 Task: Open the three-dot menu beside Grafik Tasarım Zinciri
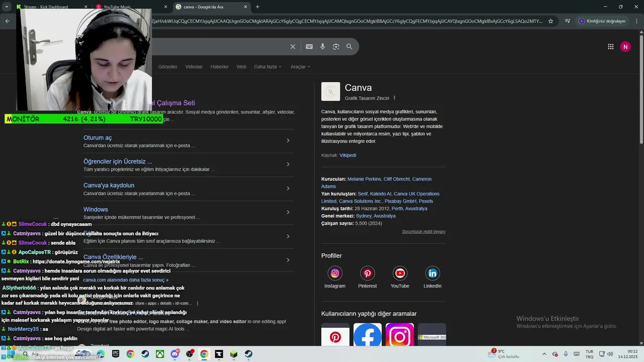point(394,98)
